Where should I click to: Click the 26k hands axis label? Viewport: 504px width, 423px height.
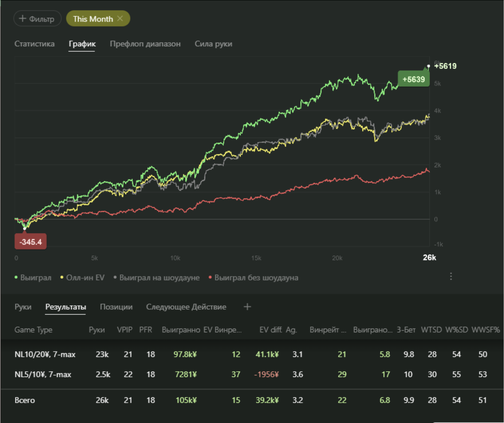[429, 258]
